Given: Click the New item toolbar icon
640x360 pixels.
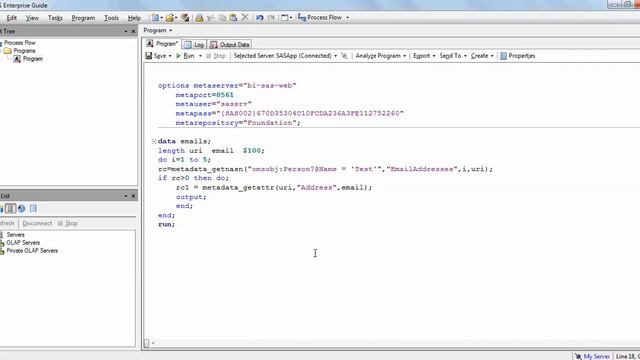Looking at the screenshot, I should tap(155, 18).
